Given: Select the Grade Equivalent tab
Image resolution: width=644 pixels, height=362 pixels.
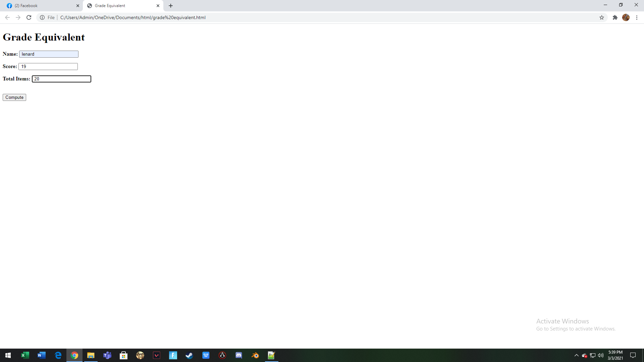Looking at the screenshot, I should (x=121, y=6).
